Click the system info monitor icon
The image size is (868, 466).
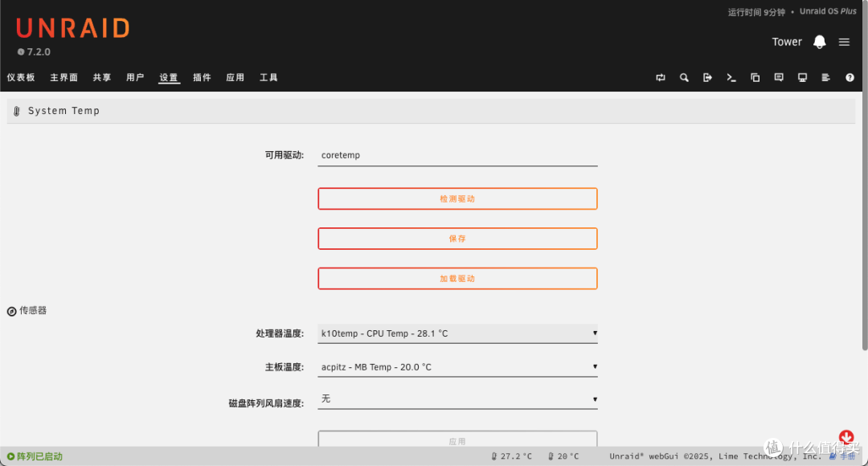click(802, 77)
